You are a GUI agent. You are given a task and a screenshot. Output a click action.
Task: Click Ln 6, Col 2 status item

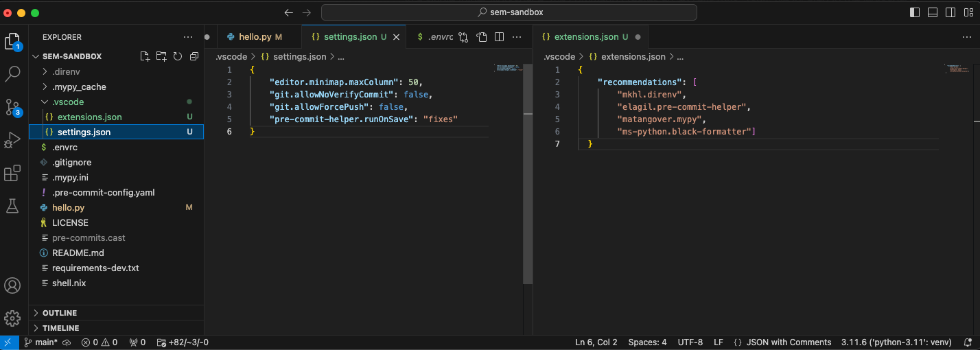[x=596, y=342]
